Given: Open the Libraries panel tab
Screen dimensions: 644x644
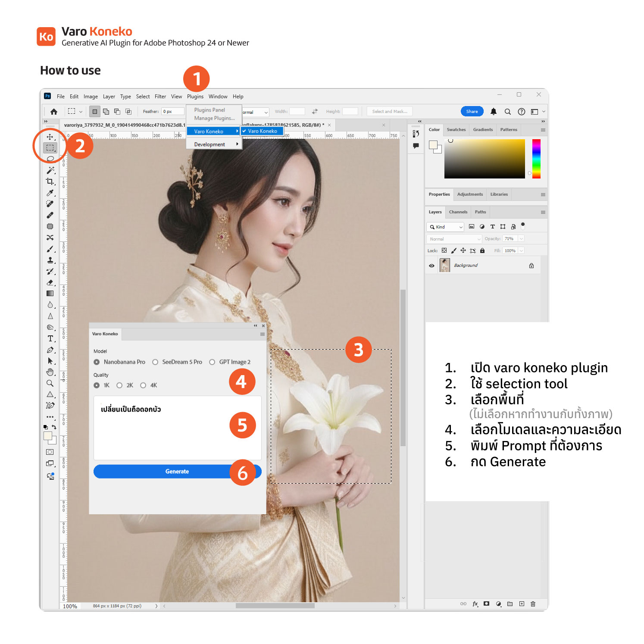Looking at the screenshot, I should (499, 194).
